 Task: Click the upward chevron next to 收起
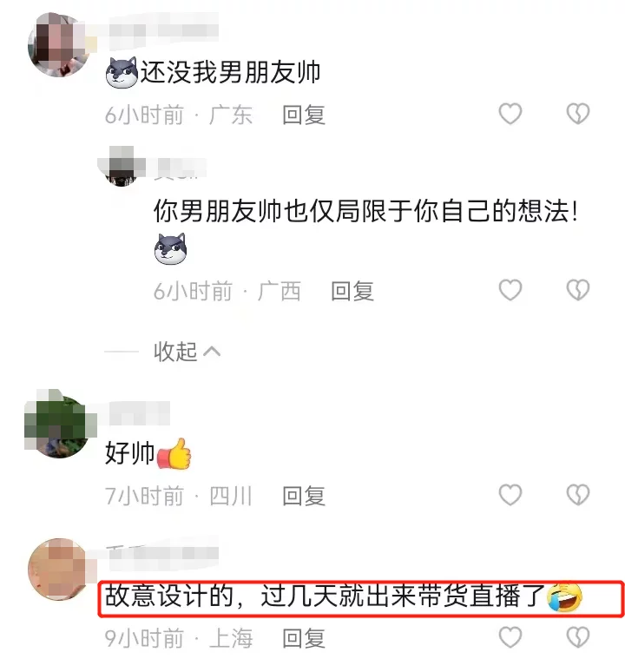(212, 352)
